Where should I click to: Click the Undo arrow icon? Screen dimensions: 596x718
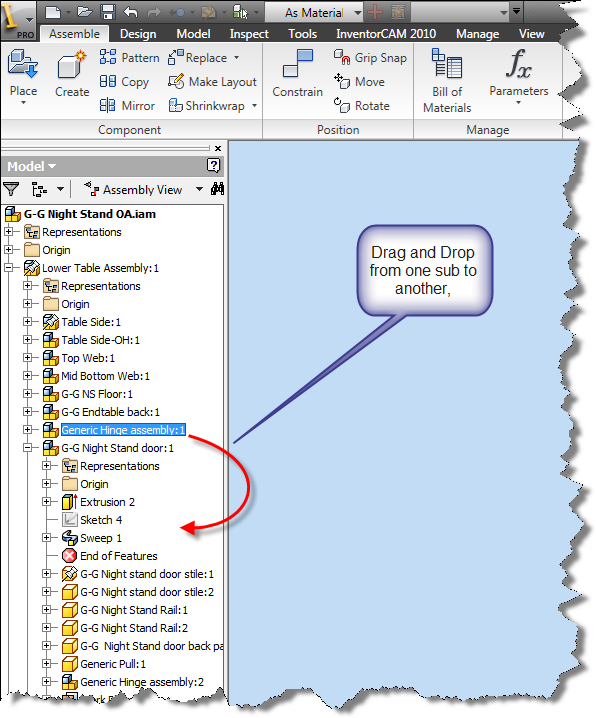click(x=131, y=11)
